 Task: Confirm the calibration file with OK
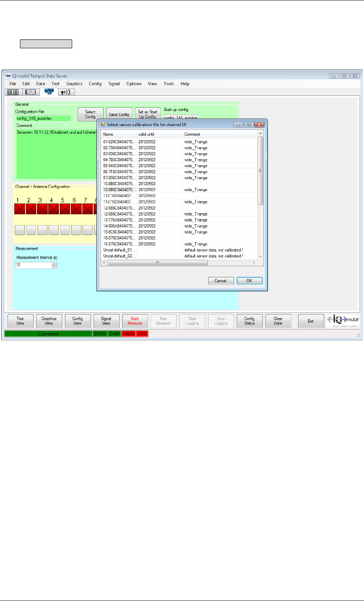click(x=250, y=281)
